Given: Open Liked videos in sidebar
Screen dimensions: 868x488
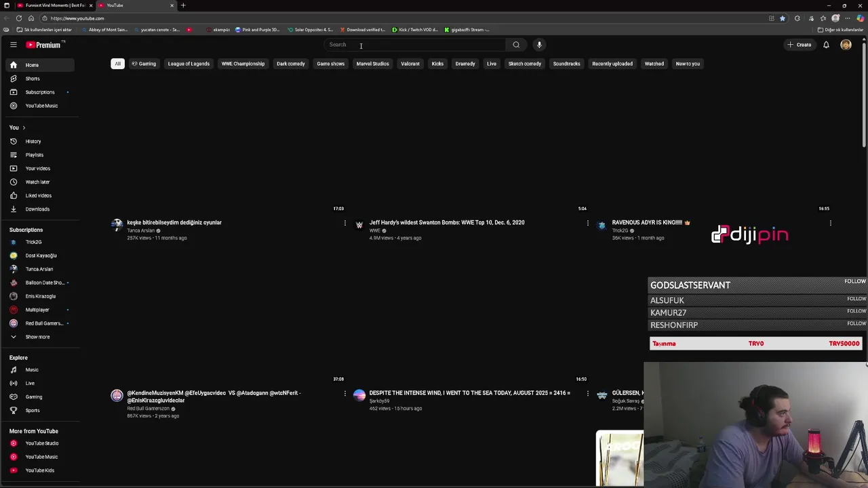Looking at the screenshot, I should tap(41, 196).
